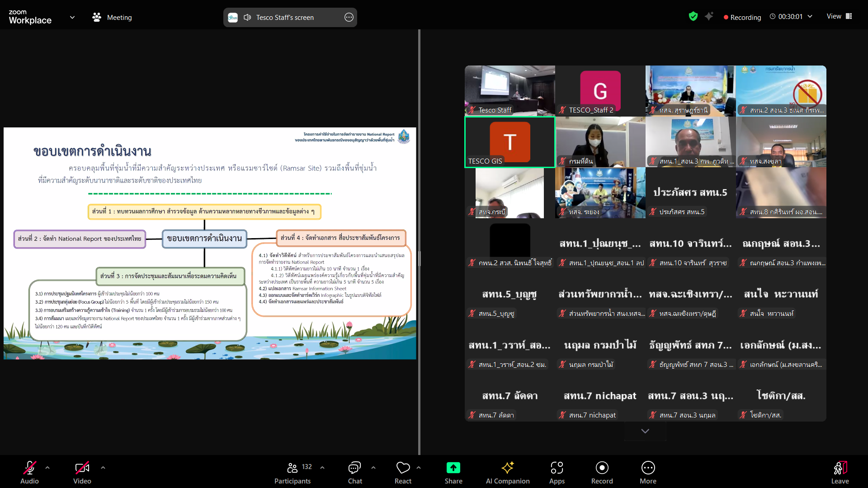Turn on camera with the Video button
868x488 pixels.
pos(82,472)
